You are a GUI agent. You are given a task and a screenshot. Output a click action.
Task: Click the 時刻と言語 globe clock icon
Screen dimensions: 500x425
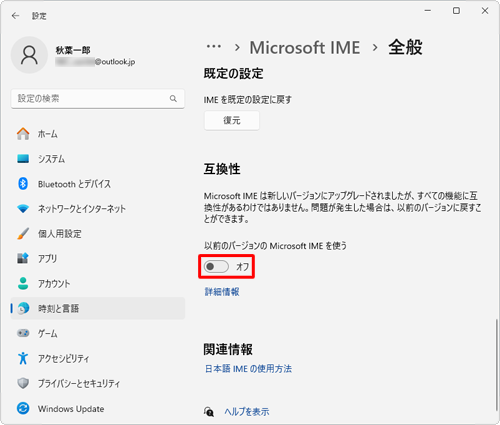pyautogui.click(x=23, y=308)
